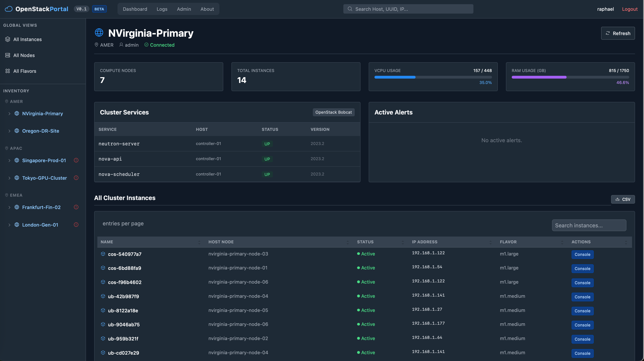The height and width of the screenshot is (361, 644).
Task: Click the All Flavors grid icon
Action: pos(8,71)
